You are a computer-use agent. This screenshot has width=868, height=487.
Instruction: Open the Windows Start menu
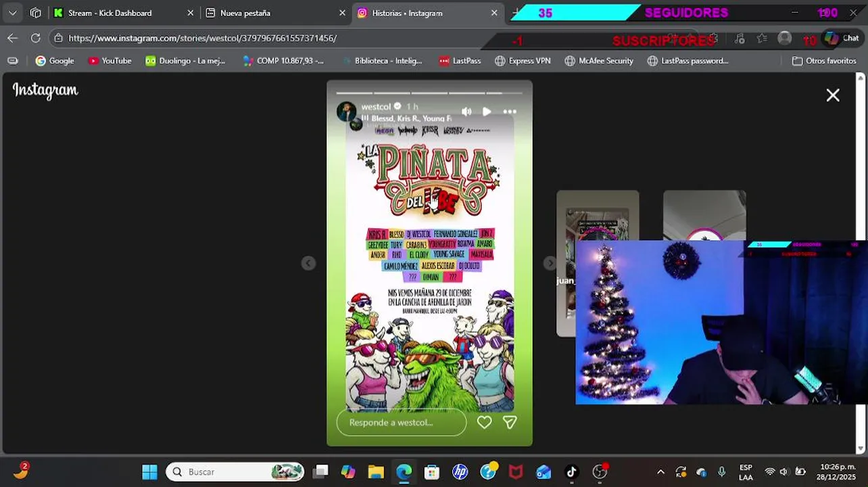150,472
